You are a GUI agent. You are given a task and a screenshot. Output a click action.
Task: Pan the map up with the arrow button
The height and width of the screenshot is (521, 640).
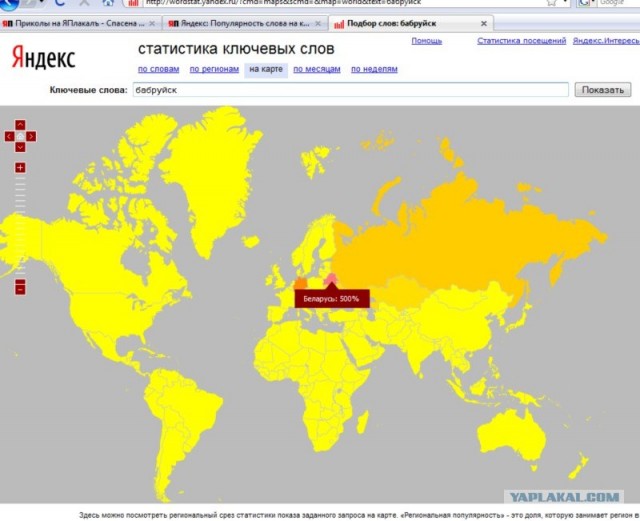(20, 125)
